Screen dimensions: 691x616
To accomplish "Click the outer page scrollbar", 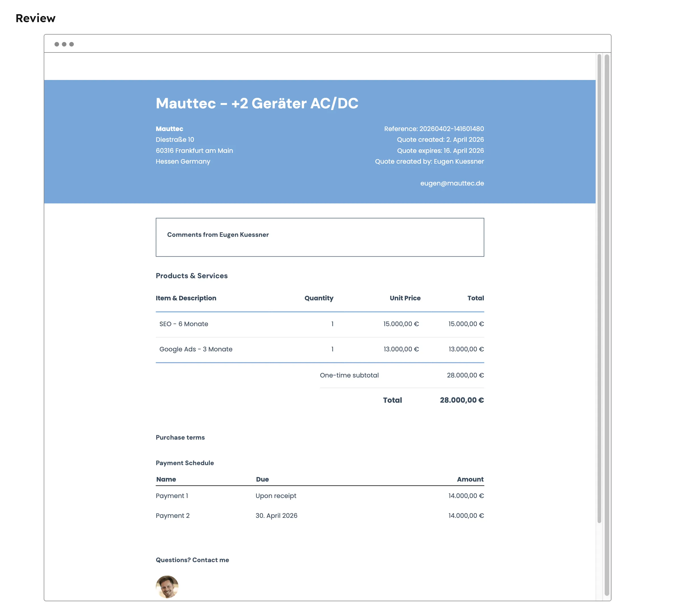I will click(607, 325).
